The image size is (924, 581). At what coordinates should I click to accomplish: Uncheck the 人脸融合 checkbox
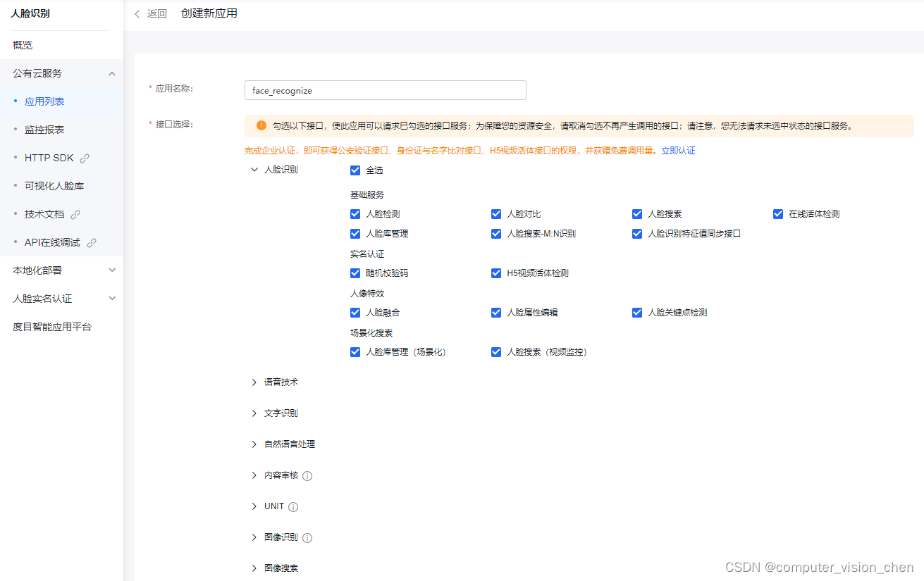click(x=355, y=313)
